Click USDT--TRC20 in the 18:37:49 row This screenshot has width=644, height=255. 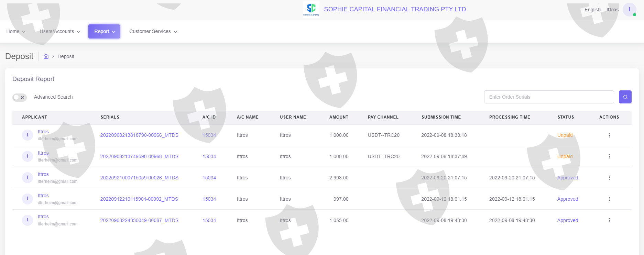(x=384, y=156)
